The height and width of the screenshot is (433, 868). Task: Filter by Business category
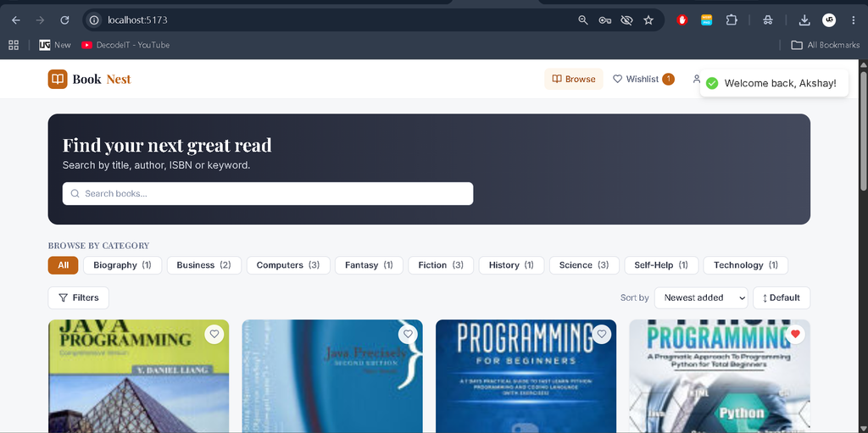tap(203, 265)
